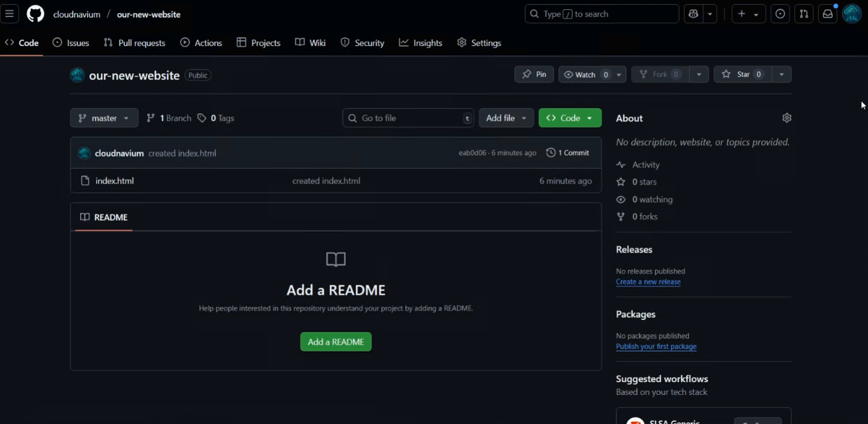Switch to the Code tab
The height and width of the screenshot is (424, 868).
(21, 43)
